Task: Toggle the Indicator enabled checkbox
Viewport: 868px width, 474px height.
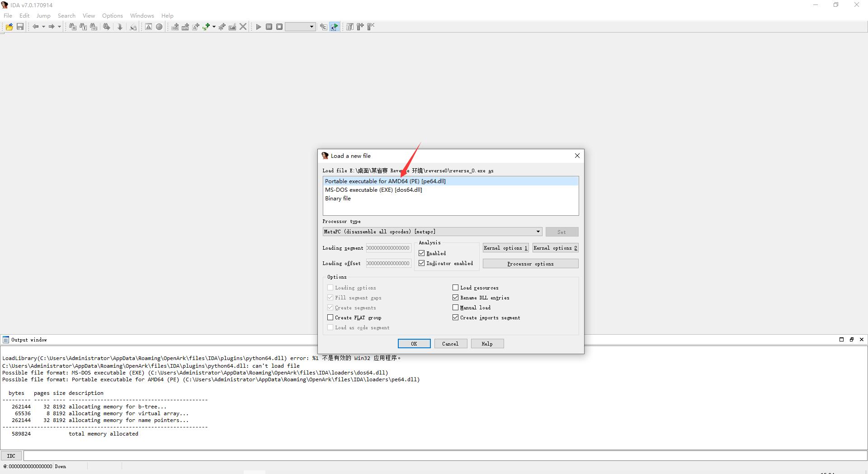Action: click(x=422, y=263)
